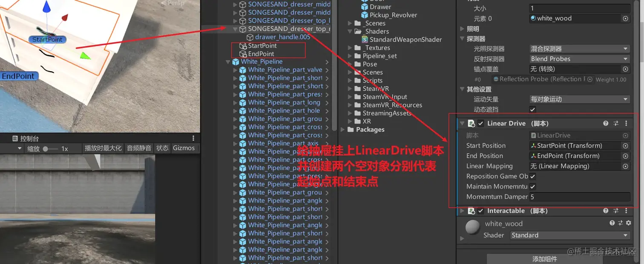This screenshot has width=644, height=264.
Task: Click Pickup_Revolver prefab cube icon
Action: (x=364, y=15)
